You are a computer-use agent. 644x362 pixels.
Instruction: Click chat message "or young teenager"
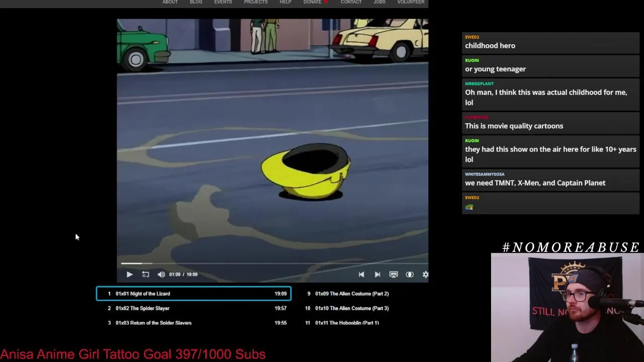click(496, 69)
